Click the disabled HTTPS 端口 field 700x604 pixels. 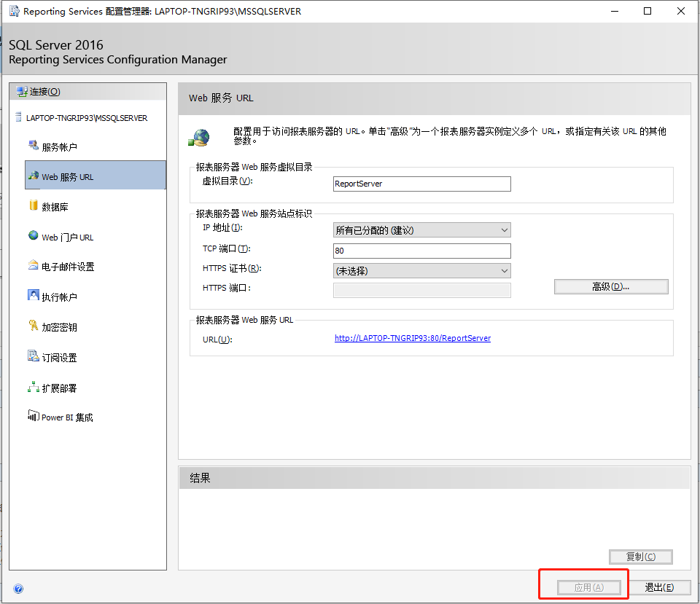click(422, 290)
